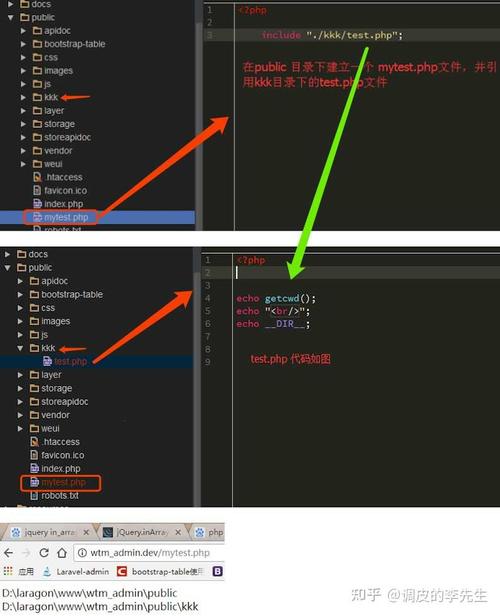Click the index.php file icon in lower tree
The height and width of the screenshot is (616, 500).
click(35, 468)
